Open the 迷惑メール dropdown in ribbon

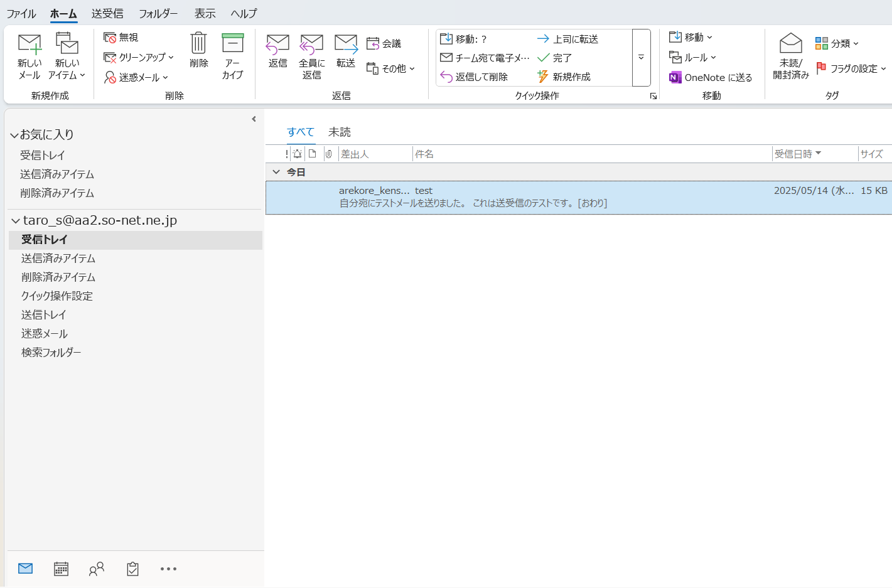pyautogui.click(x=137, y=77)
